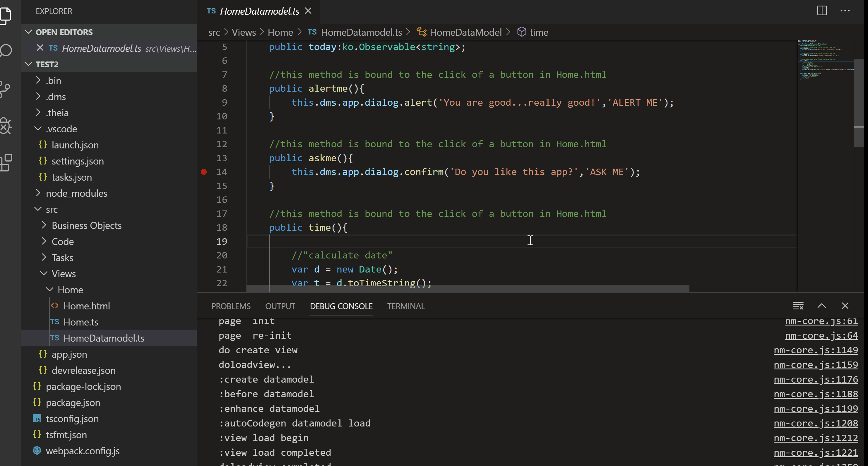Toggle breakpoint dot on line 14
This screenshot has width=868, height=466.
pyautogui.click(x=203, y=172)
